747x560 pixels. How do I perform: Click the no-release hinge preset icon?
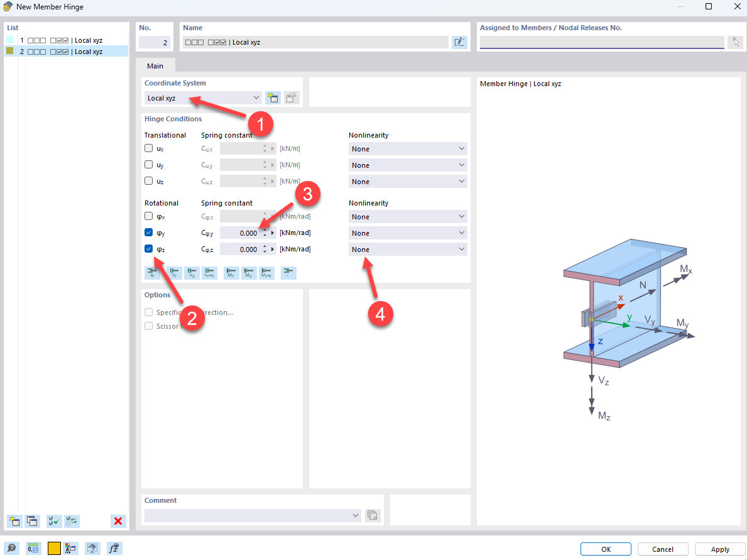coord(289,273)
